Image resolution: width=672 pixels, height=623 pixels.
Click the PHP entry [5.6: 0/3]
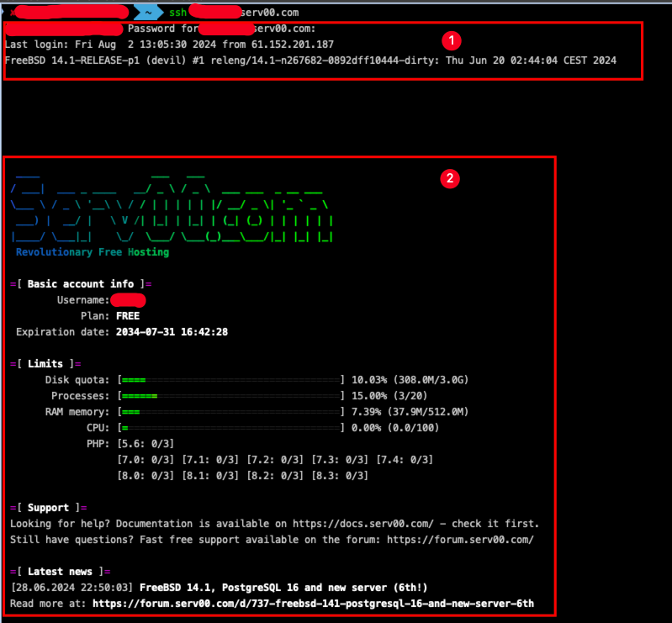pyautogui.click(x=146, y=444)
